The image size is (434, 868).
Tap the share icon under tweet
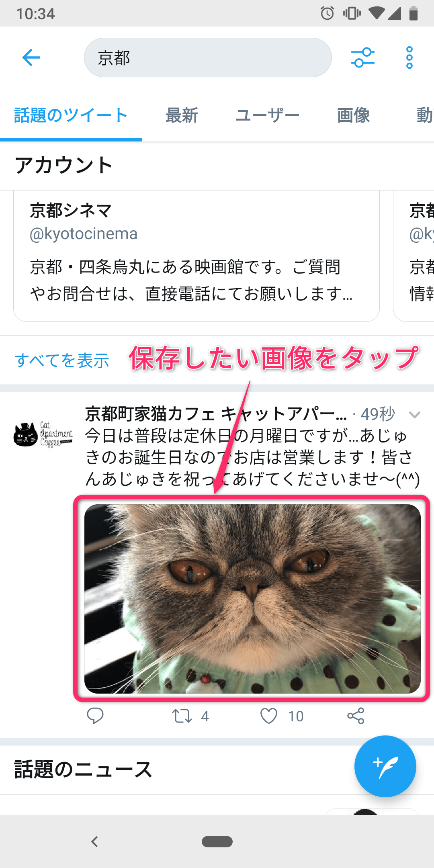pos(356,716)
